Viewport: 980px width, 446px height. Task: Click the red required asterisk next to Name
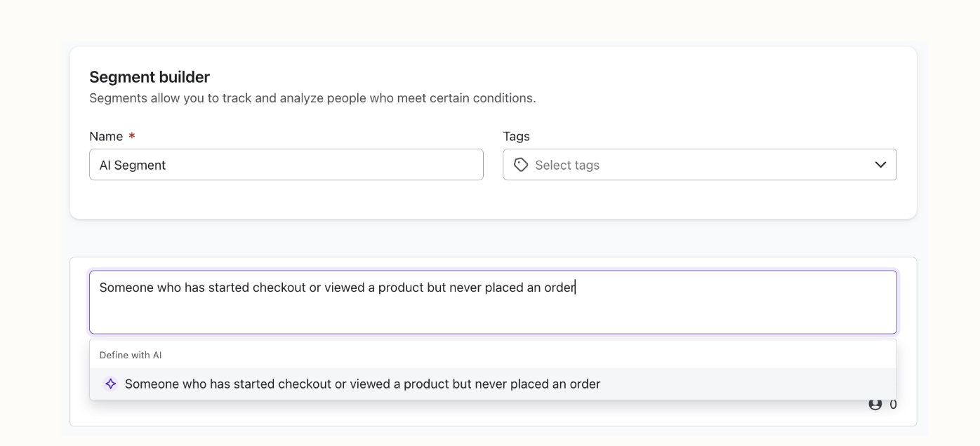click(132, 137)
